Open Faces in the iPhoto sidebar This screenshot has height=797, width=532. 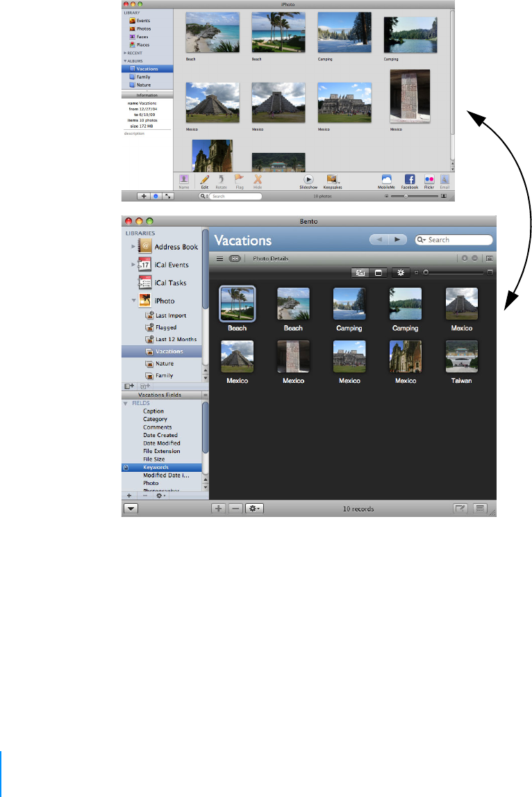[x=139, y=37]
